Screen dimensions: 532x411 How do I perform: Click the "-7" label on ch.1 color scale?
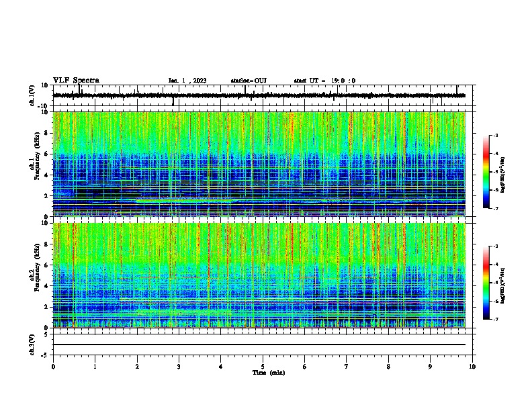496,208
